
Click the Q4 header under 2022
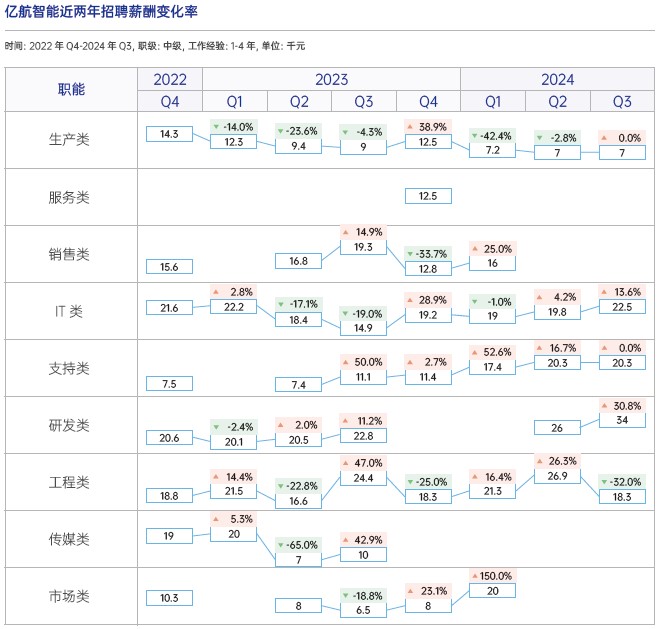169,101
